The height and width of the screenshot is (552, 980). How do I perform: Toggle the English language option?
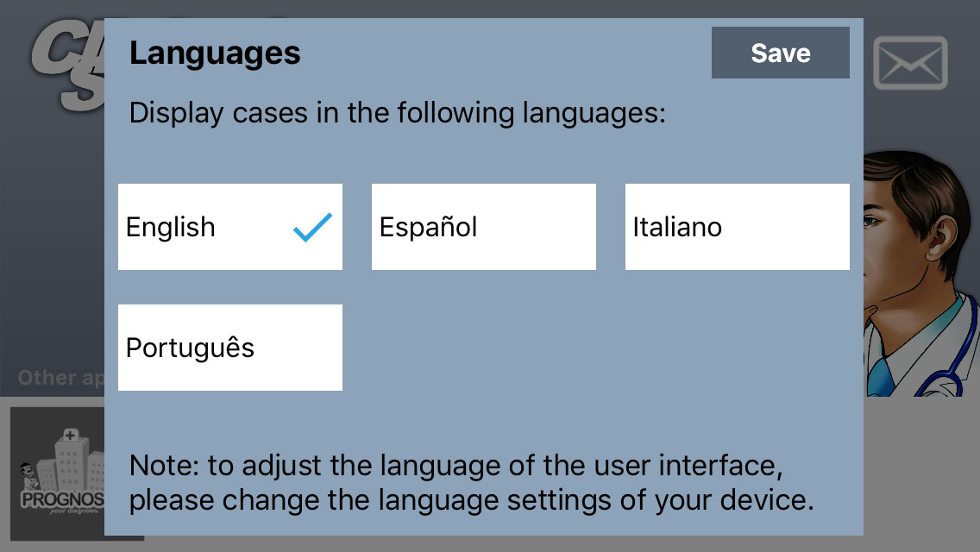[229, 227]
